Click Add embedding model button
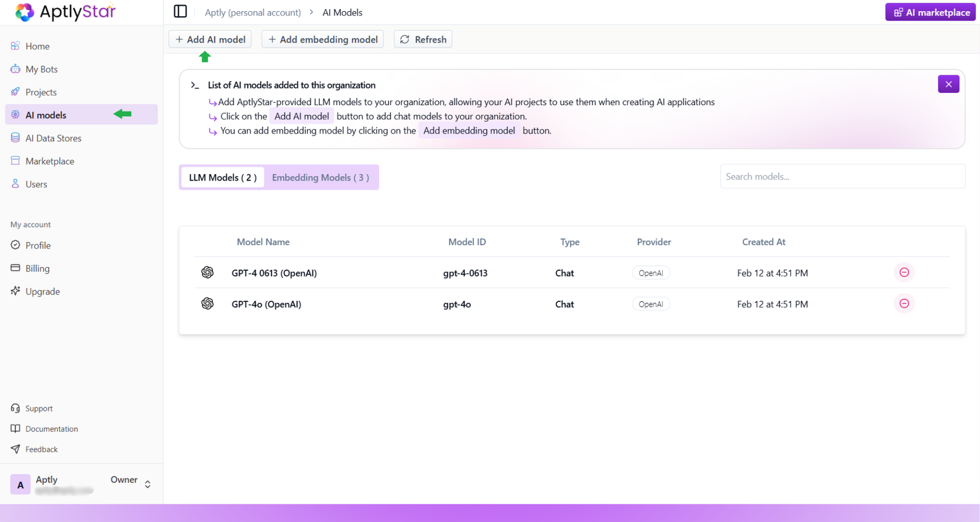The width and height of the screenshot is (980, 522). click(322, 39)
